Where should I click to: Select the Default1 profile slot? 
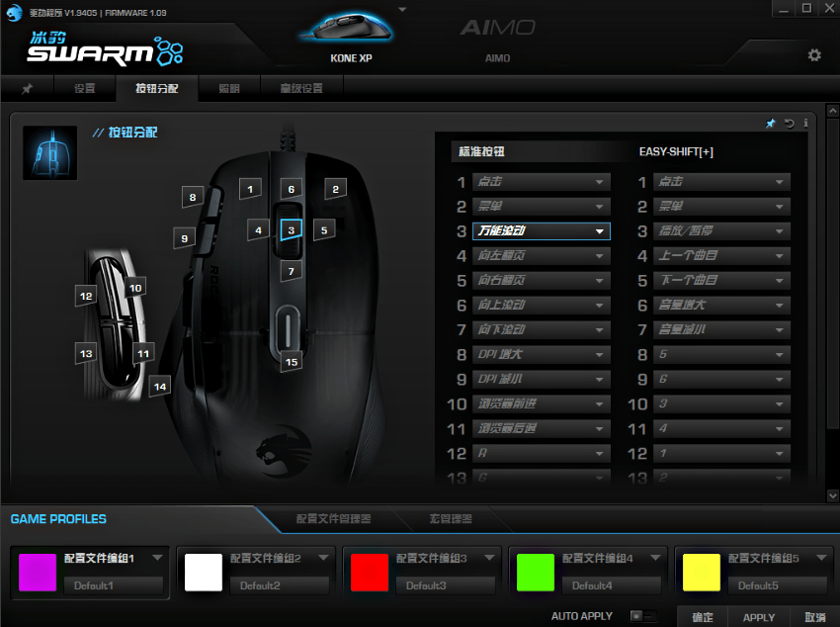point(113,585)
